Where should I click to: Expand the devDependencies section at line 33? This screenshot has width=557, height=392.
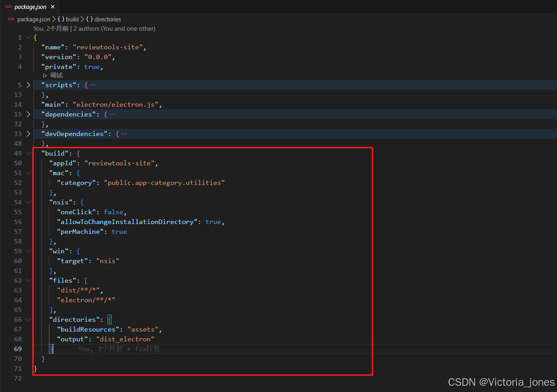tap(28, 133)
